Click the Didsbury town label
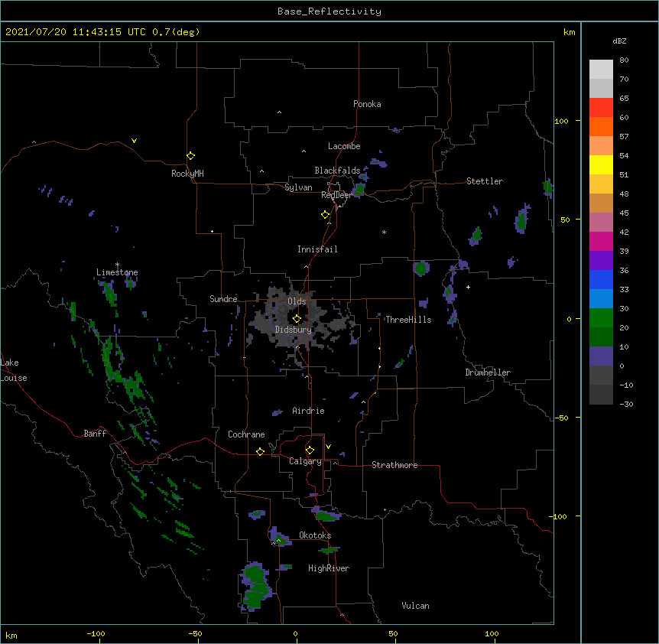659x644 pixels. point(294,330)
